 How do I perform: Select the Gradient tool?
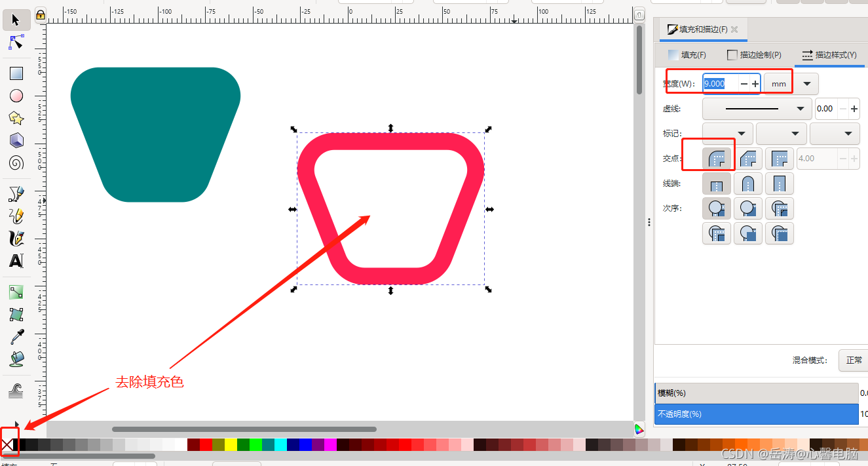(x=16, y=292)
